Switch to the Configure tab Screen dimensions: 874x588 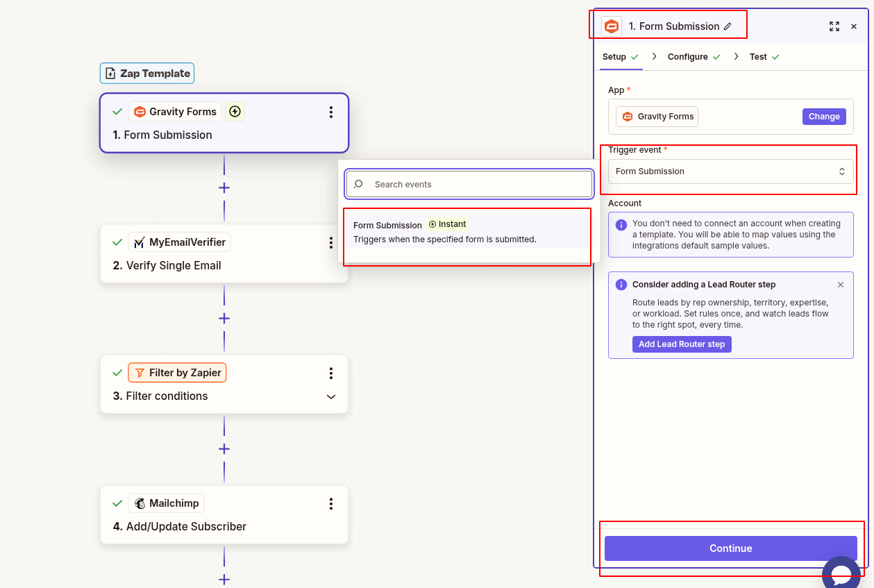point(688,56)
